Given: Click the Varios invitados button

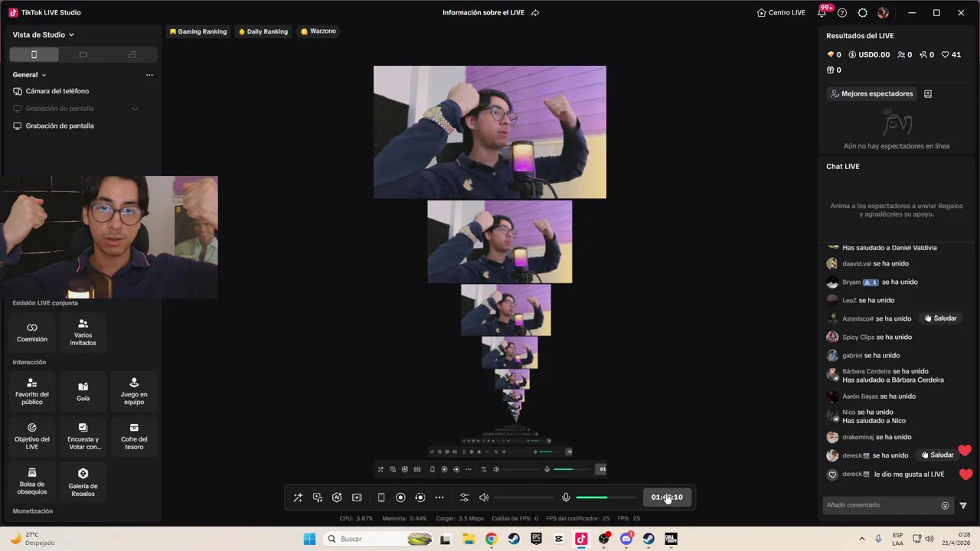Looking at the screenshot, I should [83, 332].
